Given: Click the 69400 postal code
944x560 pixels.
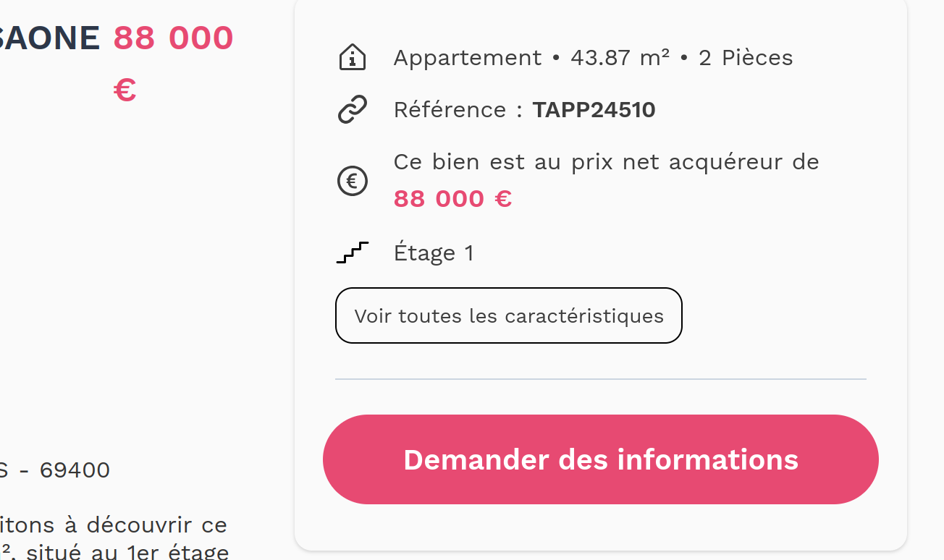Looking at the screenshot, I should (75, 470).
